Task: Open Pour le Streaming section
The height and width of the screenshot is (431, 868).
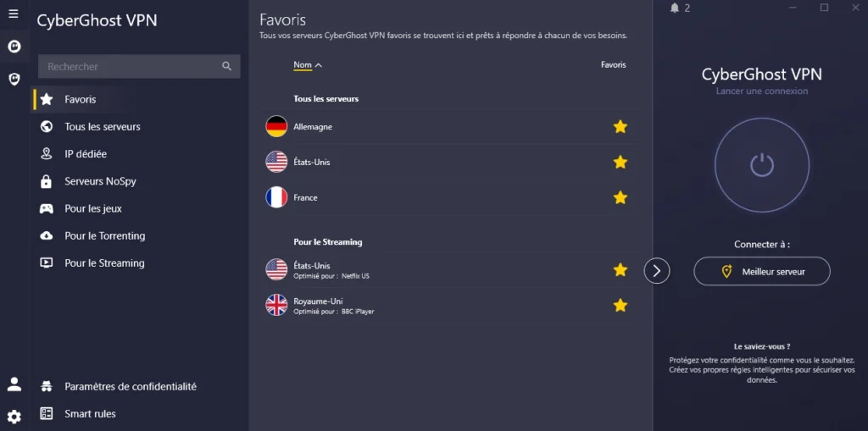Action: [103, 263]
